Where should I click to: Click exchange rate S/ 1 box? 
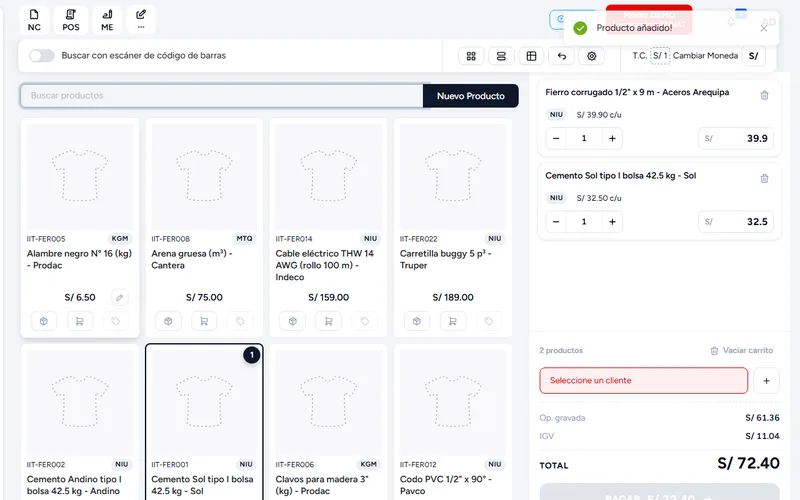point(660,56)
